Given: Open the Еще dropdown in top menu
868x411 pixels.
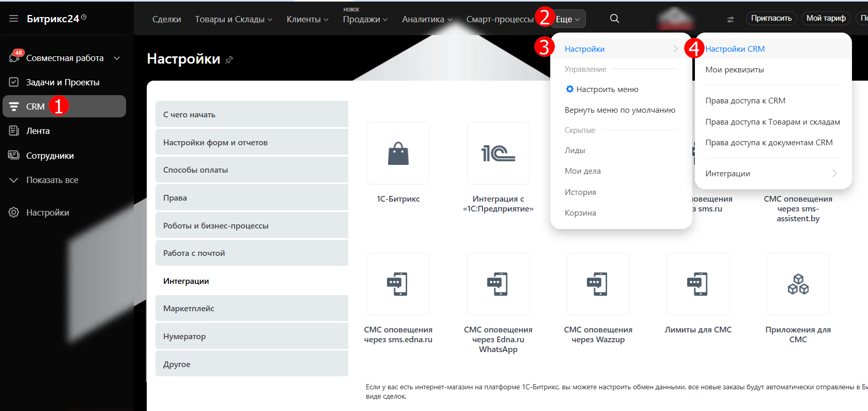Looking at the screenshot, I should click(x=568, y=19).
